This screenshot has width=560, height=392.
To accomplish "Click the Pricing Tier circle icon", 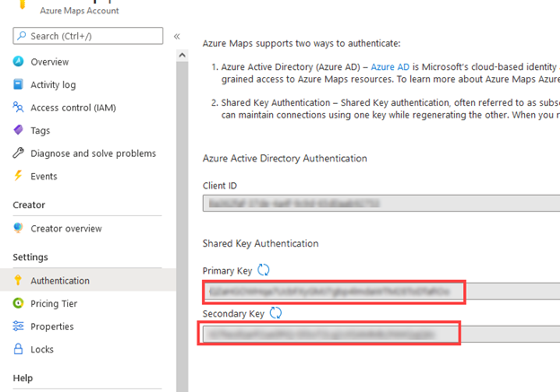I will 18,303.
